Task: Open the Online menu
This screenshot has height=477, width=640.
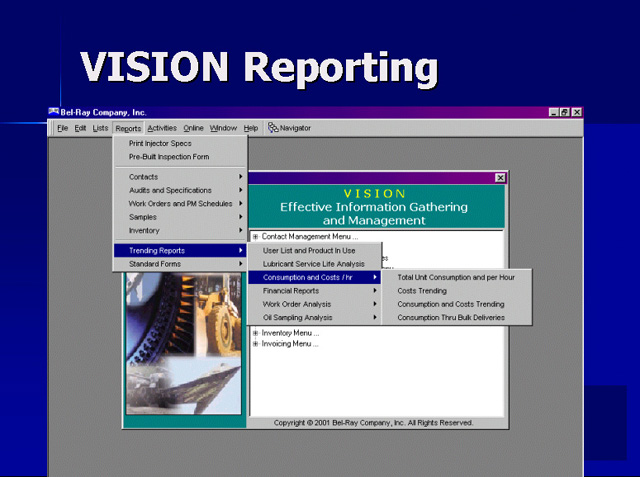Action: pyautogui.click(x=193, y=128)
